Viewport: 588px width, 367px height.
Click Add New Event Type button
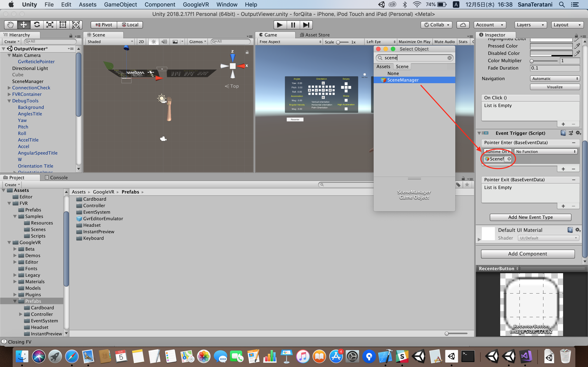[x=530, y=217]
